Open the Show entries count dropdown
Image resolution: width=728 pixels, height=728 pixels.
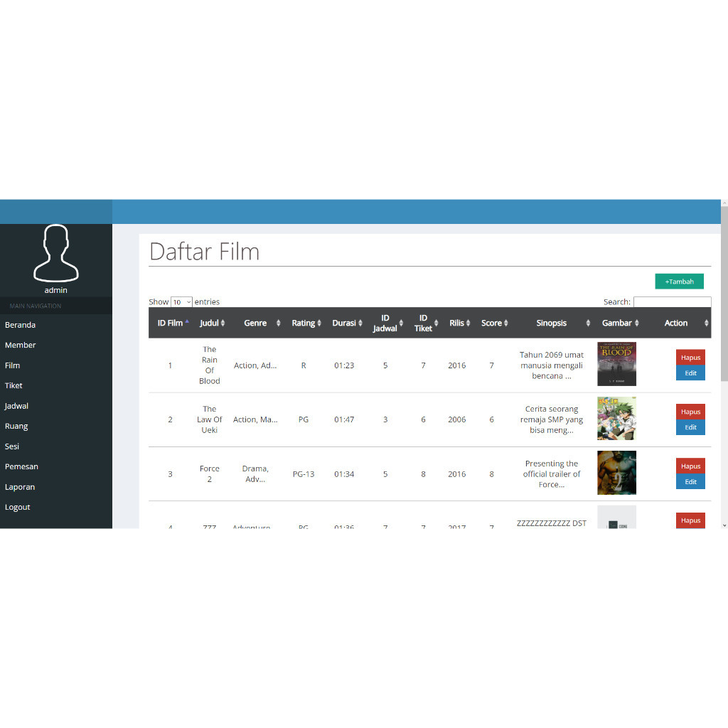click(x=181, y=302)
